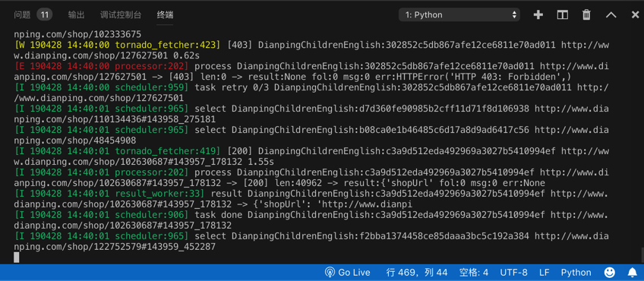The image size is (644, 281).
Task: Click the feedback smiley icon
Action: click(x=610, y=272)
